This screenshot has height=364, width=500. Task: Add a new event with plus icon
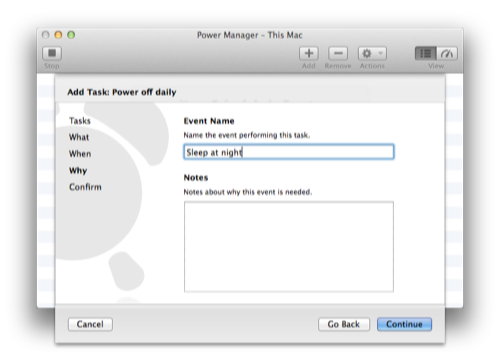coord(309,53)
